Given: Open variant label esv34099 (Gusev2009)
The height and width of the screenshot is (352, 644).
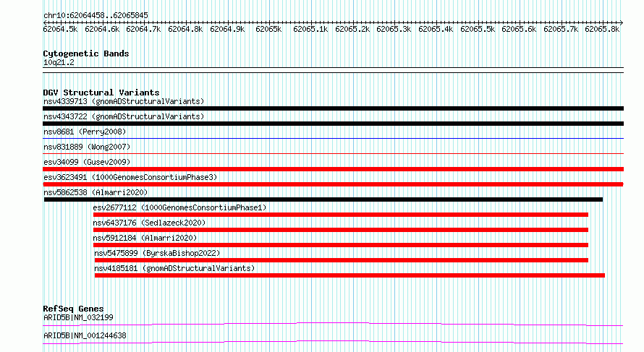Looking at the screenshot, I should (87, 162).
